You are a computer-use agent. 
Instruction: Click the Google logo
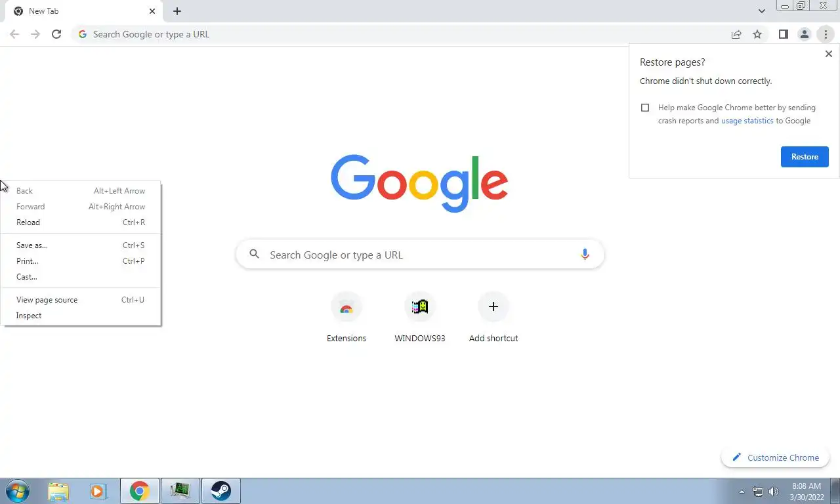click(x=419, y=184)
